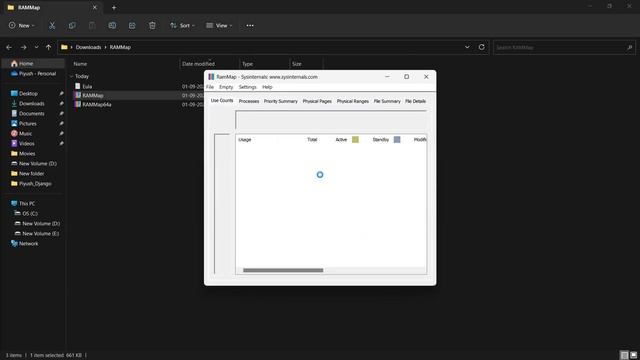The image size is (640, 360).
Task: Click the Share icon in Explorer toolbar
Action: (x=132, y=26)
